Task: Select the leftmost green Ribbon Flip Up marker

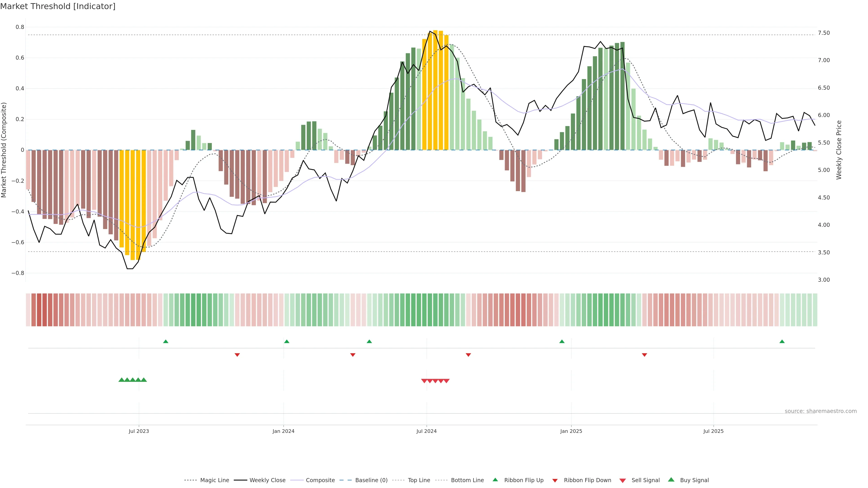Action: [165, 342]
